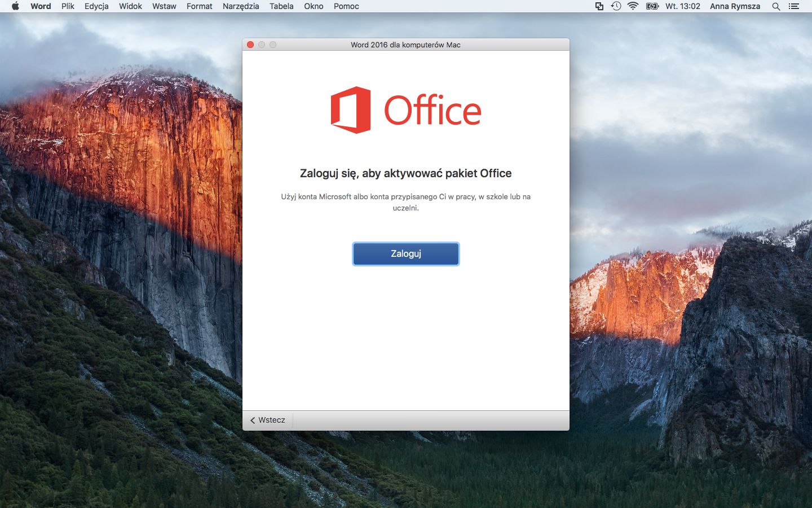The image size is (812, 508).
Task: Click the red Office logo icon
Action: coord(350,110)
